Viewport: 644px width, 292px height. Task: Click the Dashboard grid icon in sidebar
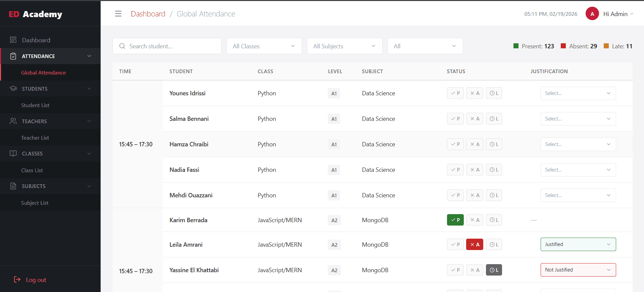13,40
